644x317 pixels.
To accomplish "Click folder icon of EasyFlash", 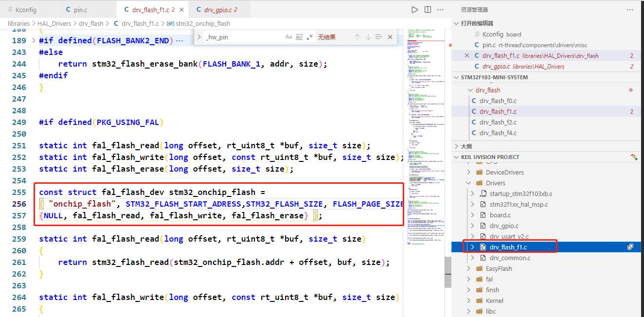I will [479, 268].
